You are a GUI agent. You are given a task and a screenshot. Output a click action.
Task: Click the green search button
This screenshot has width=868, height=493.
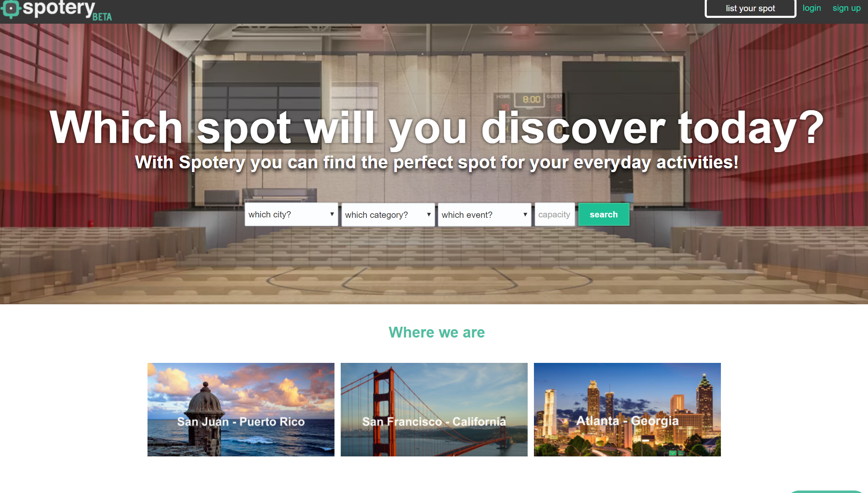604,214
